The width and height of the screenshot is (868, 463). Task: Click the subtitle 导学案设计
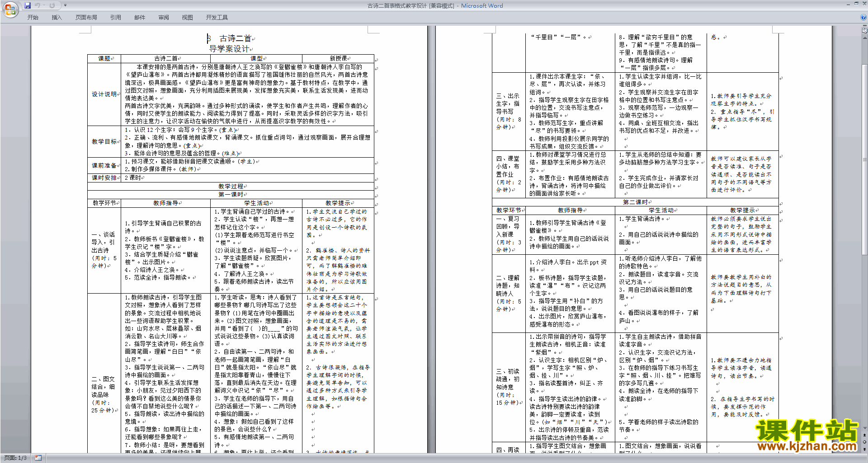coord(229,49)
